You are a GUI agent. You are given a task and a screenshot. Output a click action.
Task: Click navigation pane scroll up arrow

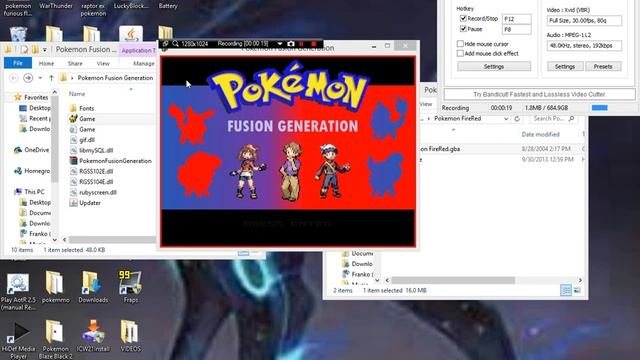55,93
